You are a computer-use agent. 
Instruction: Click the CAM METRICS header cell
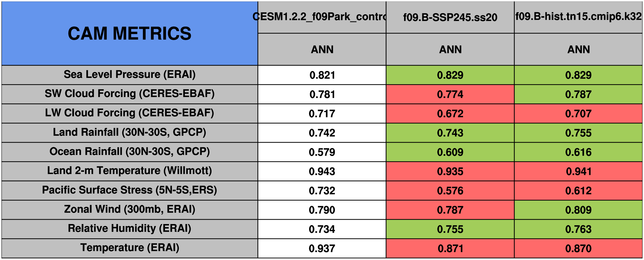pyautogui.click(x=130, y=33)
